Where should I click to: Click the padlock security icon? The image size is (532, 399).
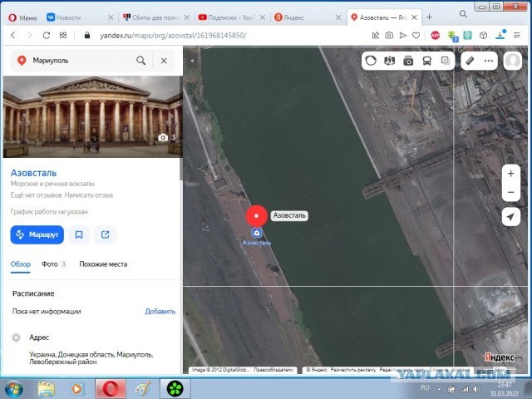[87, 35]
